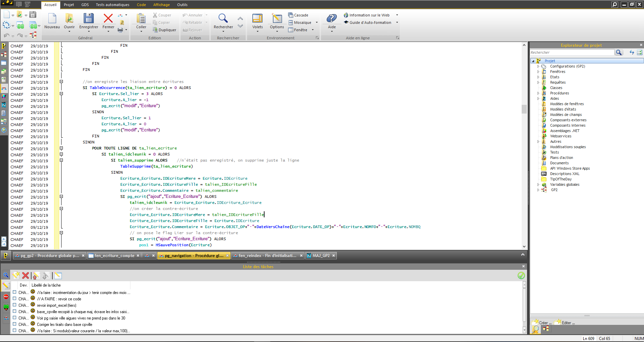Screen dimensions: 644x342
Task: Switch to the GDS menu
Action: 85,5
